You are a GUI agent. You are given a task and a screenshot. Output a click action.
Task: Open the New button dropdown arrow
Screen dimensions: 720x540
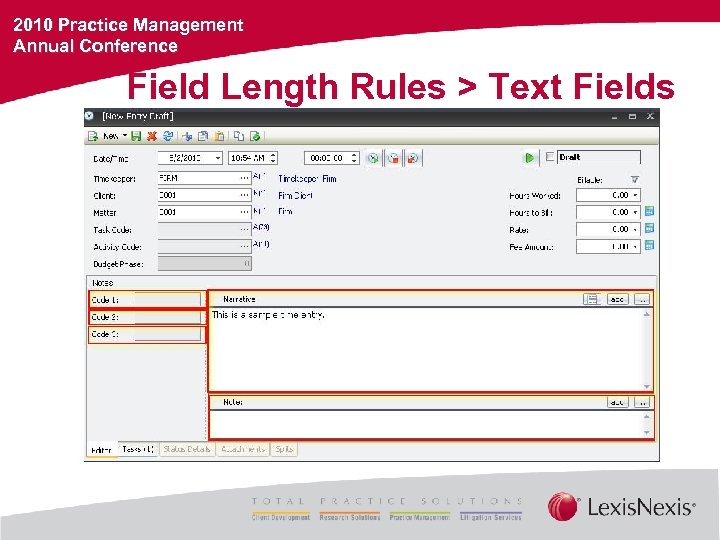(x=124, y=135)
